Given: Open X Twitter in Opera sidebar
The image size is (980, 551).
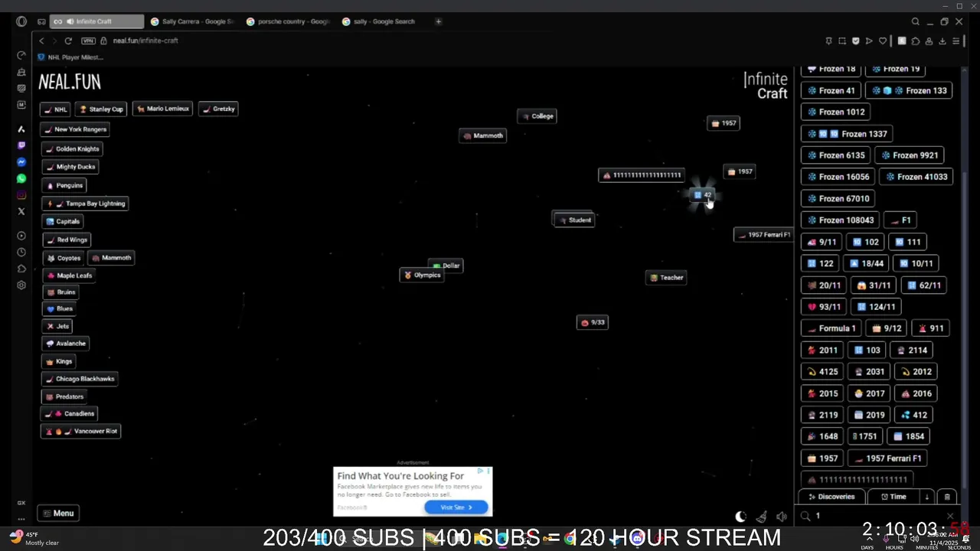Looking at the screenshot, I should [x=21, y=211].
